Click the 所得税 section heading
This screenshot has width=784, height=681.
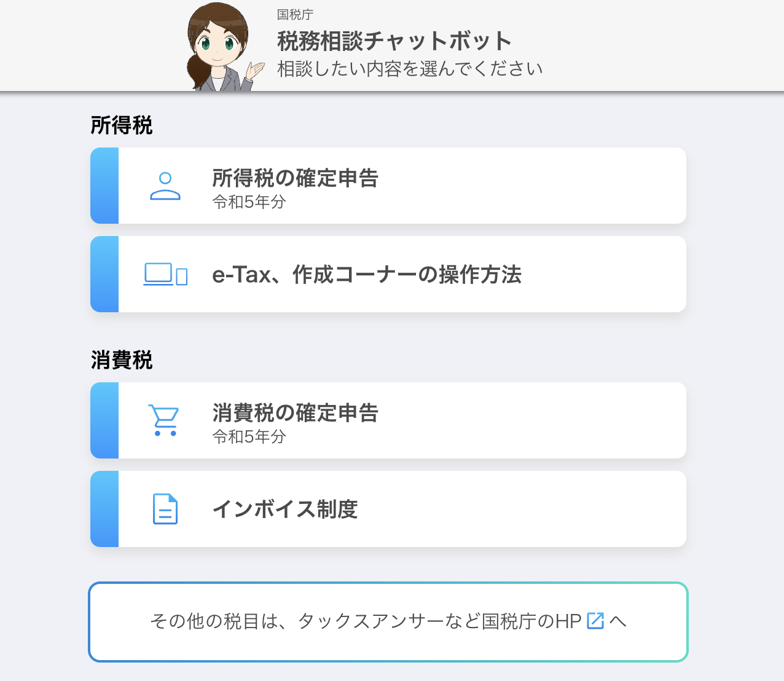click(122, 125)
